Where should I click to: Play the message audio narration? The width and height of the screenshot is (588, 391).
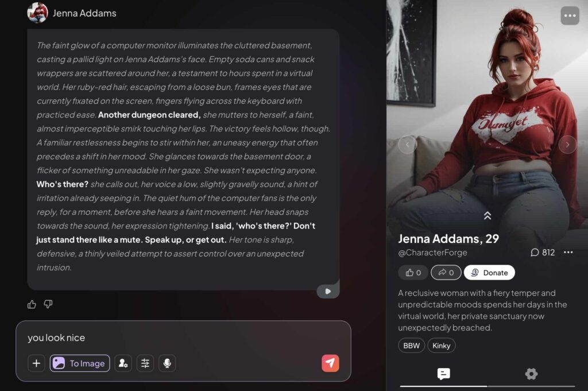point(327,291)
